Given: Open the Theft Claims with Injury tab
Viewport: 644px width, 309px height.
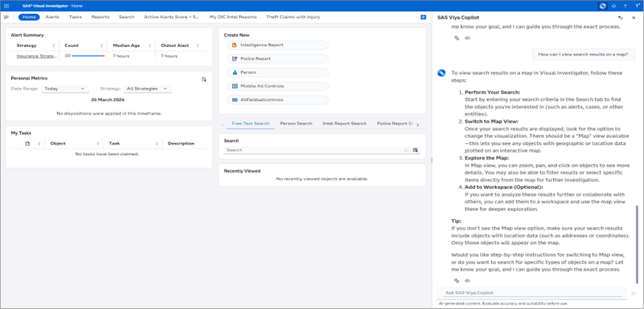Looking at the screenshot, I should pos(293,17).
